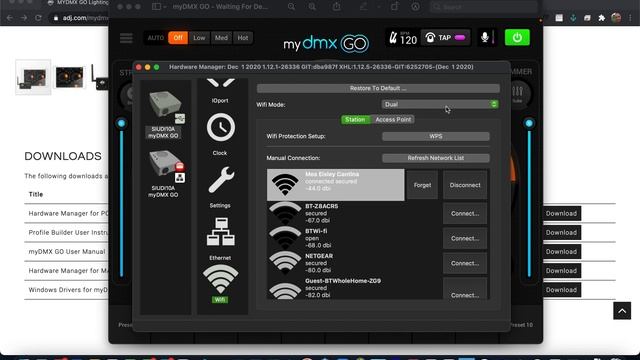
Task: Connect to the NETGEAR network
Action: click(x=465, y=263)
